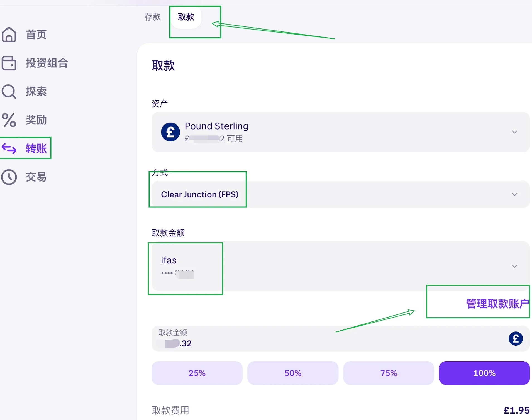Click the transactions clock icon
The width and height of the screenshot is (532, 420).
[9, 177]
